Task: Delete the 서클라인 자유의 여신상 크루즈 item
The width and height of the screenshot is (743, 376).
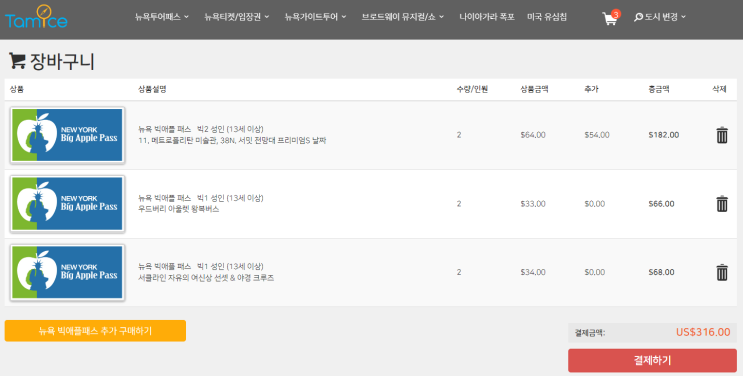Action: click(x=722, y=272)
